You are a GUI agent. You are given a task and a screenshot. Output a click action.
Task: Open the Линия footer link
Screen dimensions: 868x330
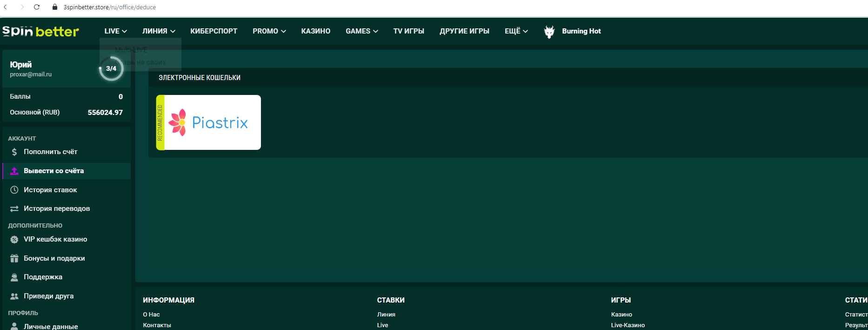click(386, 315)
